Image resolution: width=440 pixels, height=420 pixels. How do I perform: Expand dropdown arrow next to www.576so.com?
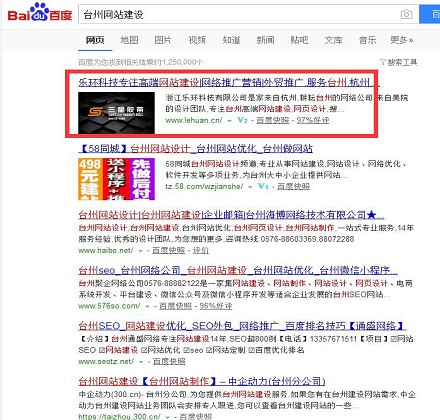tap(147, 306)
